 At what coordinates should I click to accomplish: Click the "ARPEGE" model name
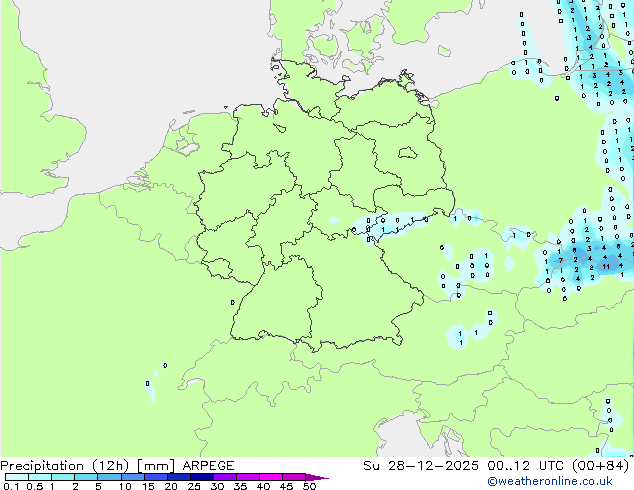208,466
